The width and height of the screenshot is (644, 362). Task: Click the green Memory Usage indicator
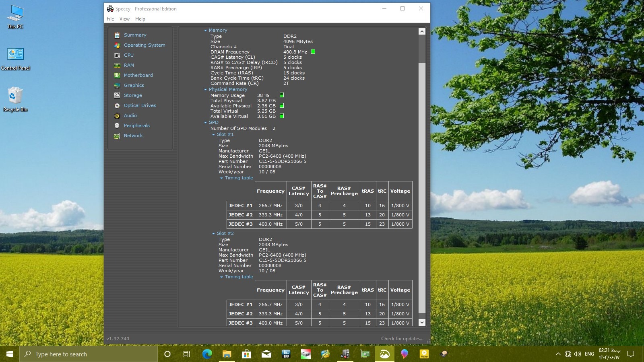tap(282, 95)
